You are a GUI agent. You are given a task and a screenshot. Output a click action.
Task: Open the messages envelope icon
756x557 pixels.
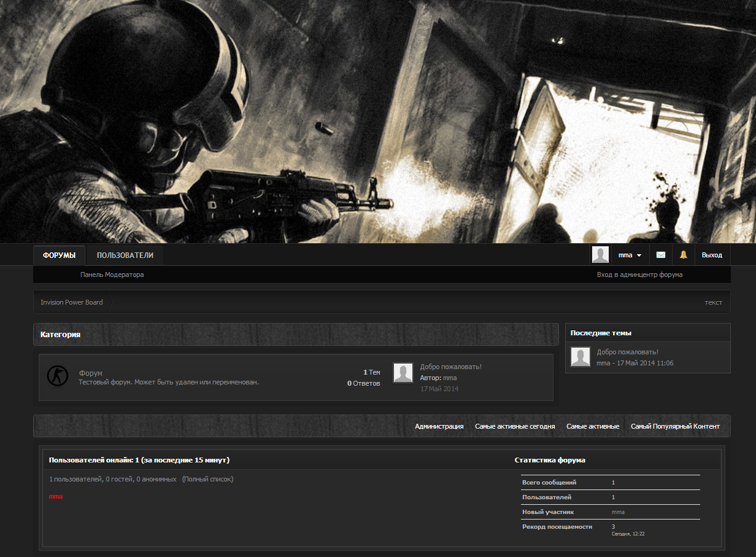(661, 255)
